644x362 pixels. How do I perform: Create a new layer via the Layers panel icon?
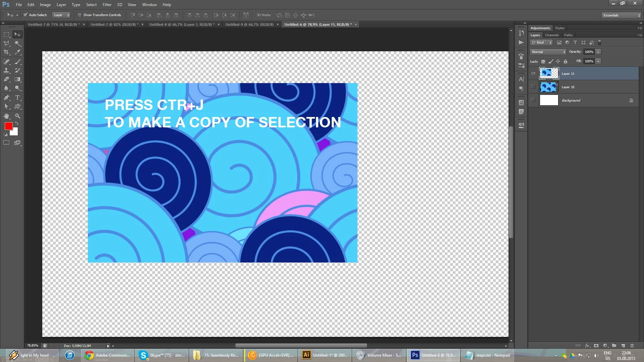(x=623, y=346)
